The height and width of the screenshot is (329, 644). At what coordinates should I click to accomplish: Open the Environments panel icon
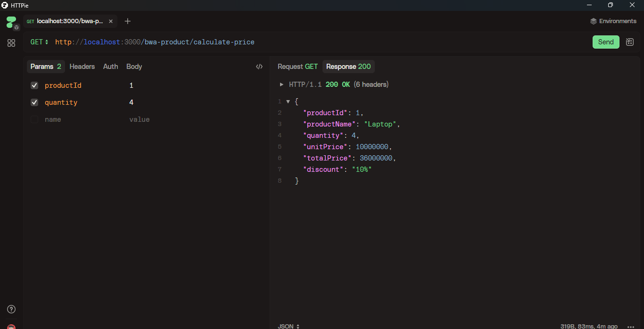(x=593, y=21)
